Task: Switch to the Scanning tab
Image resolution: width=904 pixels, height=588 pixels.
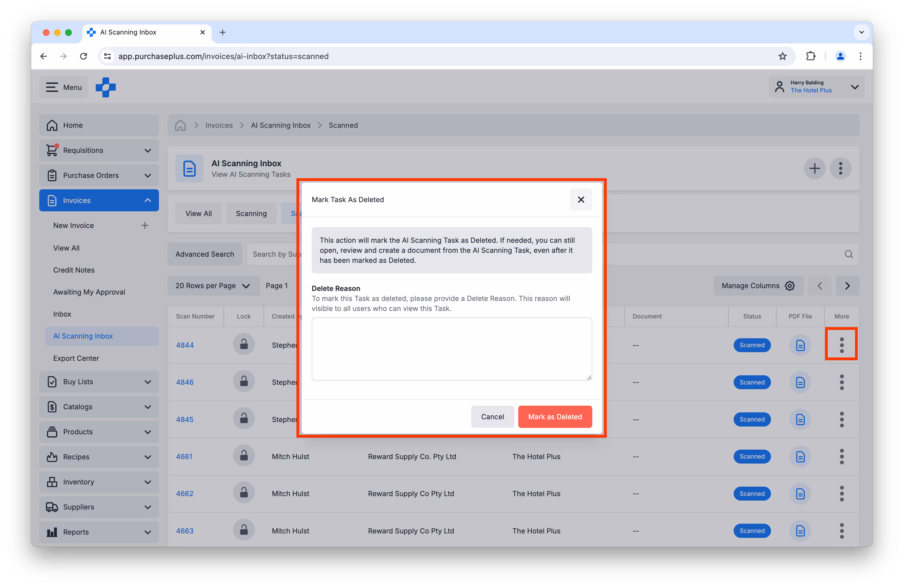Action: click(251, 214)
